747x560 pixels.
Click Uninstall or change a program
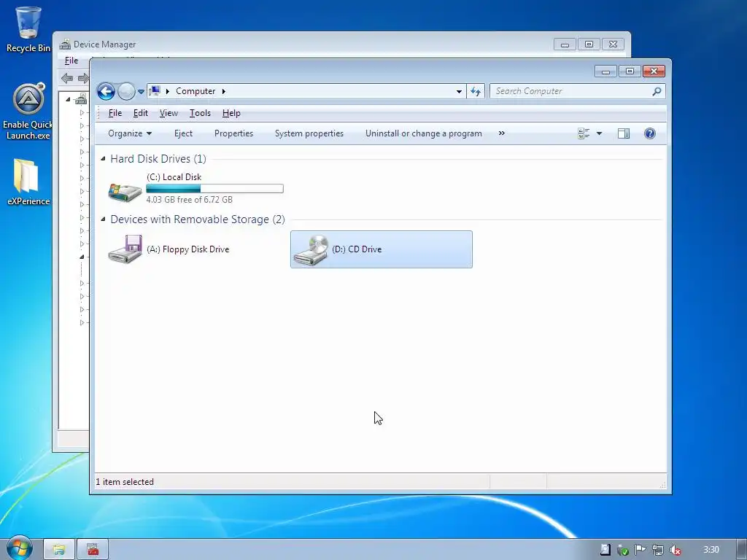click(x=424, y=133)
